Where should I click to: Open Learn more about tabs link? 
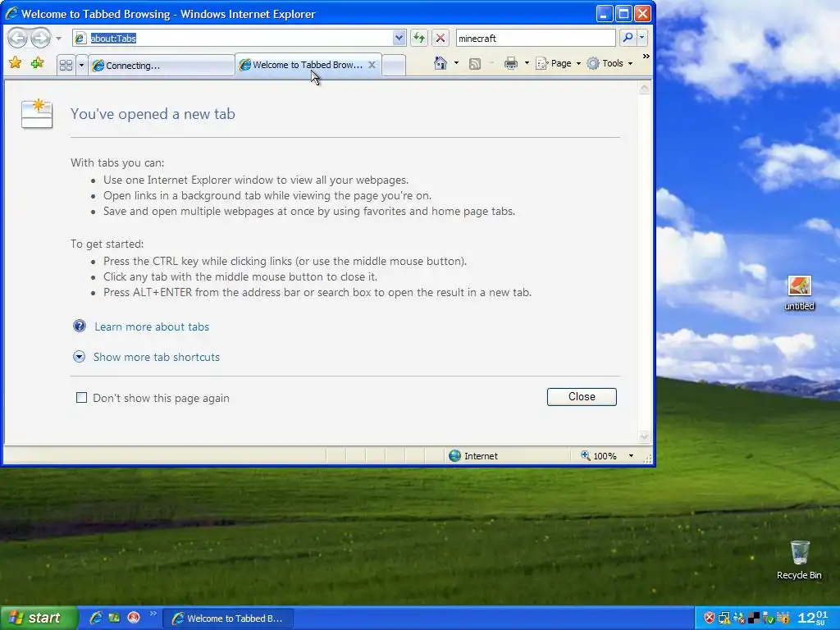click(x=152, y=326)
